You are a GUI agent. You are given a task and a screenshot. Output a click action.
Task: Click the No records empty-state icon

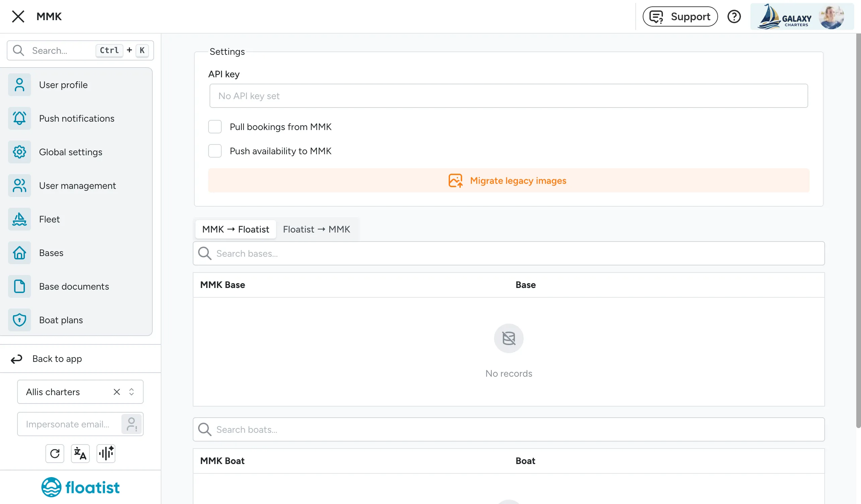coord(509,338)
